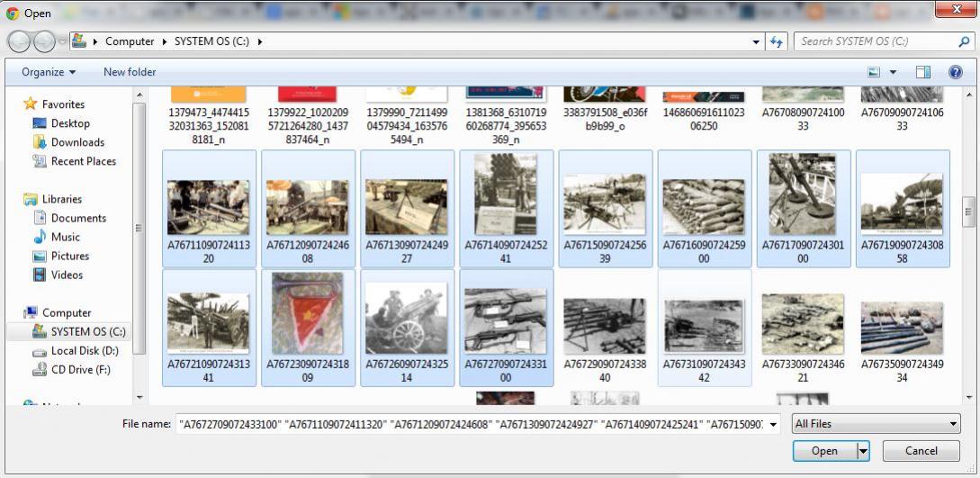
Task: Click the Cancel button
Action: click(922, 451)
